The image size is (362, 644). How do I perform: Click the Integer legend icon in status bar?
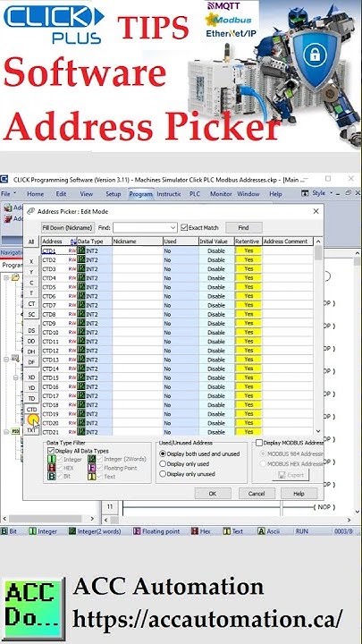pyautogui.click(x=33, y=531)
